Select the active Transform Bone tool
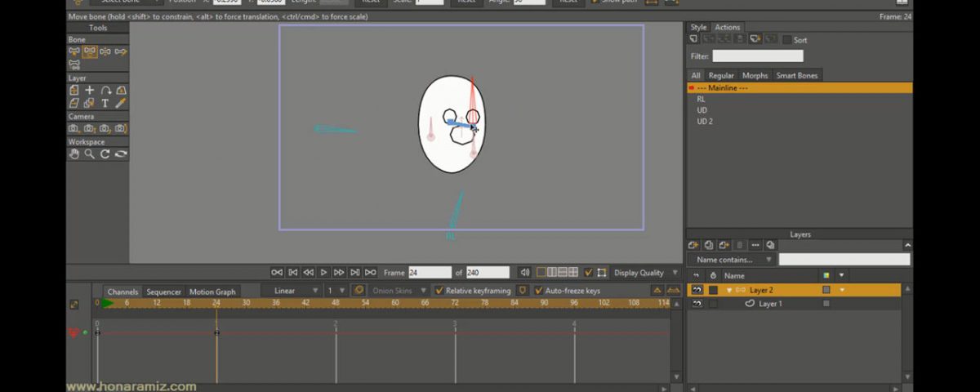 point(90,51)
